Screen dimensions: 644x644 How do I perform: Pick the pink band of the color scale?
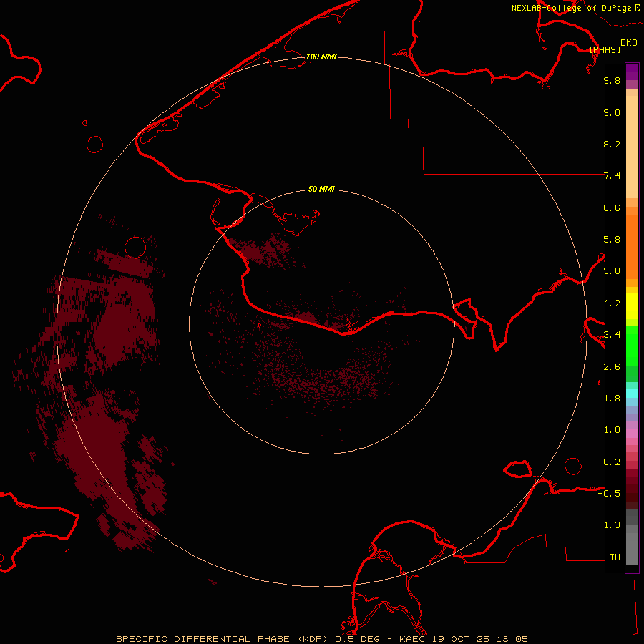point(632,434)
